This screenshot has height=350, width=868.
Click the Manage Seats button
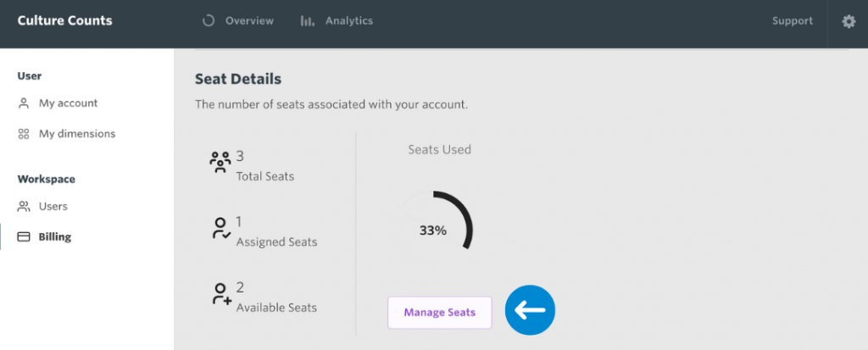[x=440, y=313]
